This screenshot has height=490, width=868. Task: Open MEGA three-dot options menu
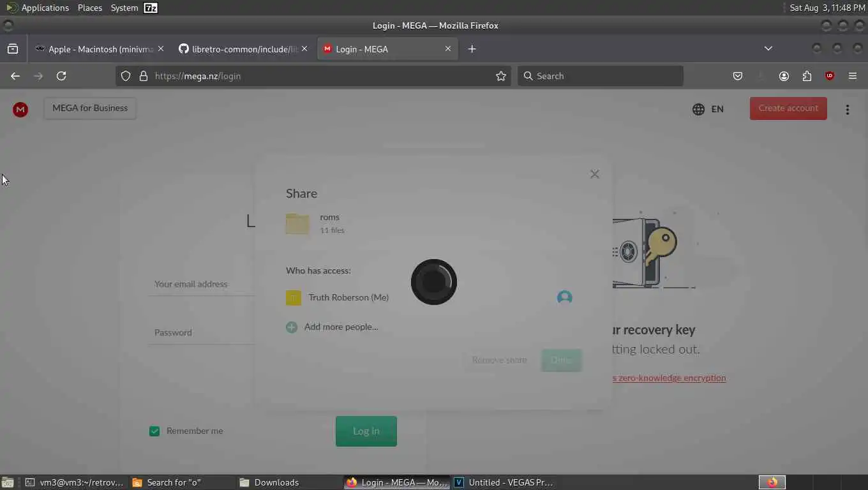click(848, 110)
